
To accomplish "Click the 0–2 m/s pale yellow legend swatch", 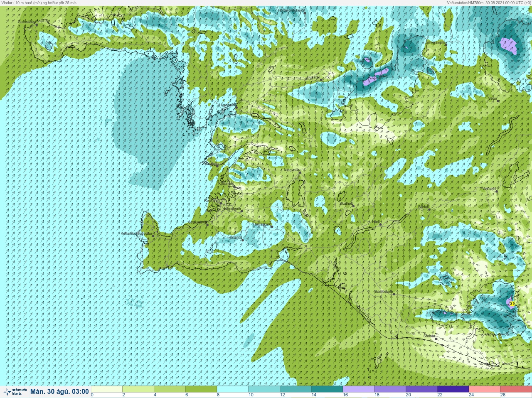I will (107, 389).
